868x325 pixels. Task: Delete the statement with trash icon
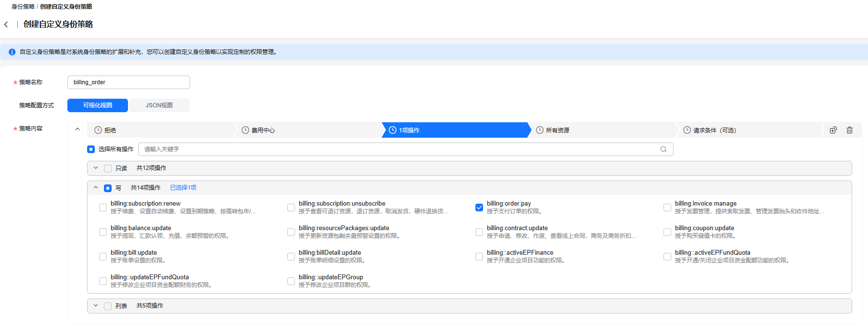click(850, 130)
